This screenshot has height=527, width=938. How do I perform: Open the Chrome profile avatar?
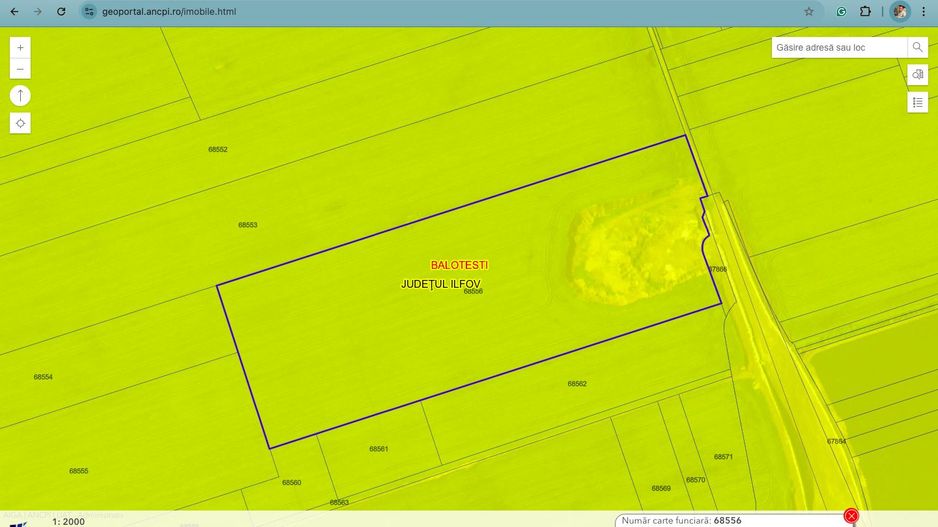pos(899,12)
